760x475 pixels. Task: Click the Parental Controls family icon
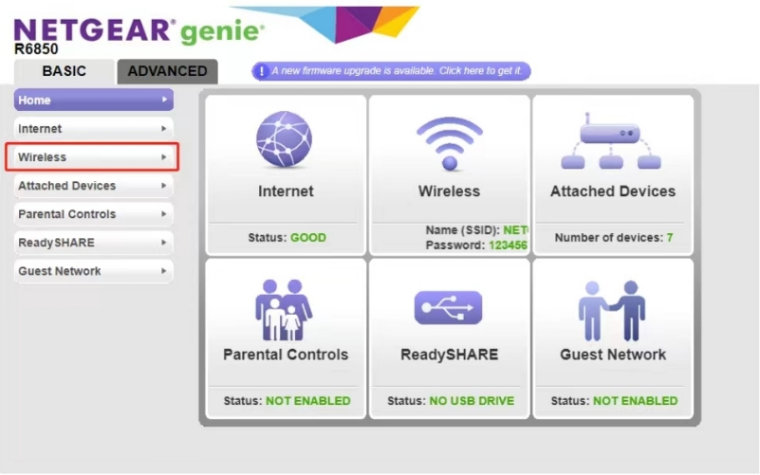[285, 308]
